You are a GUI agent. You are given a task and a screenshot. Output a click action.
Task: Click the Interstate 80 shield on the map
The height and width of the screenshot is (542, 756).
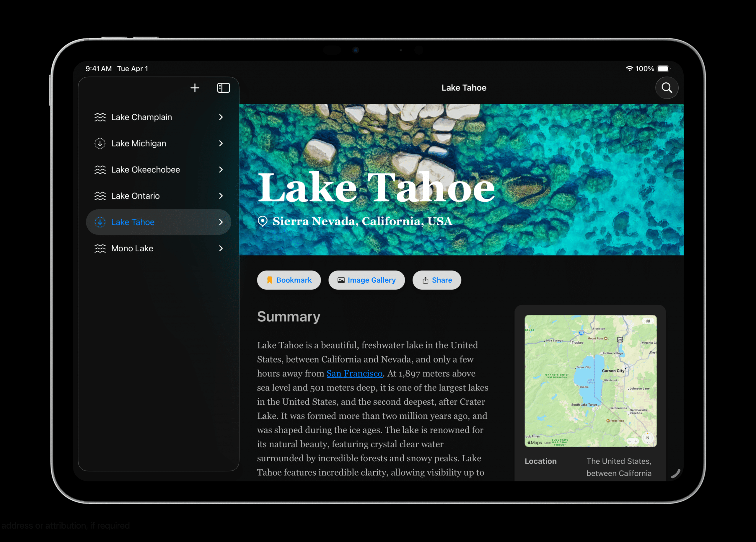581,333
